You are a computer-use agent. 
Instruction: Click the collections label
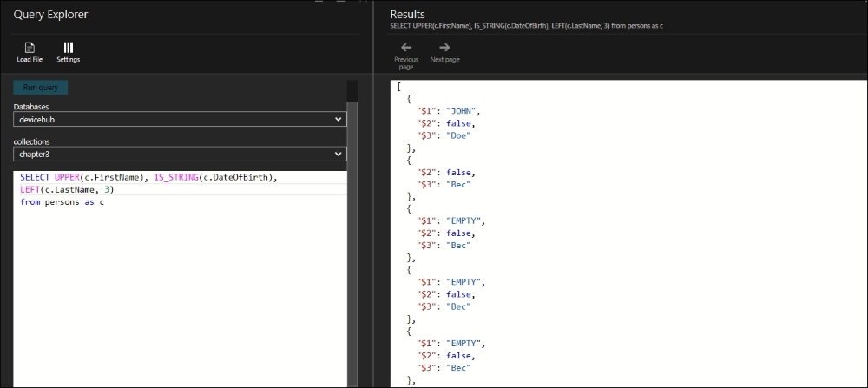pyautogui.click(x=31, y=141)
